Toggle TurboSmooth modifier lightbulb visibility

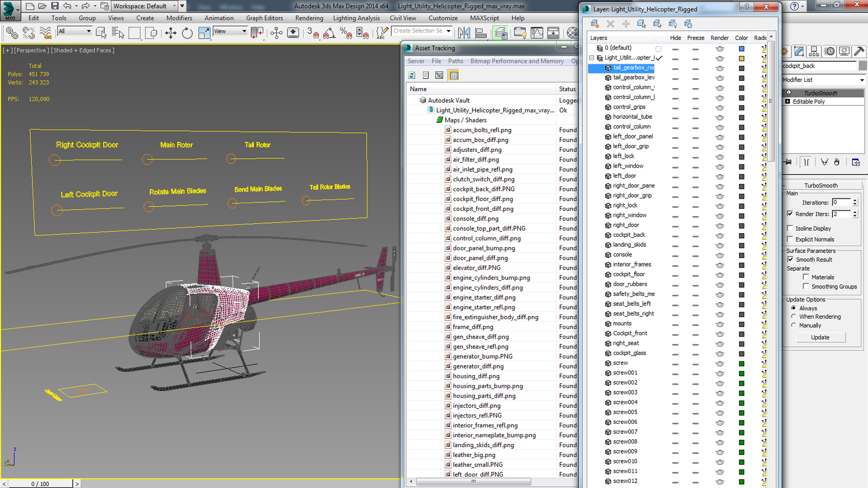pyautogui.click(x=788, y=93)
